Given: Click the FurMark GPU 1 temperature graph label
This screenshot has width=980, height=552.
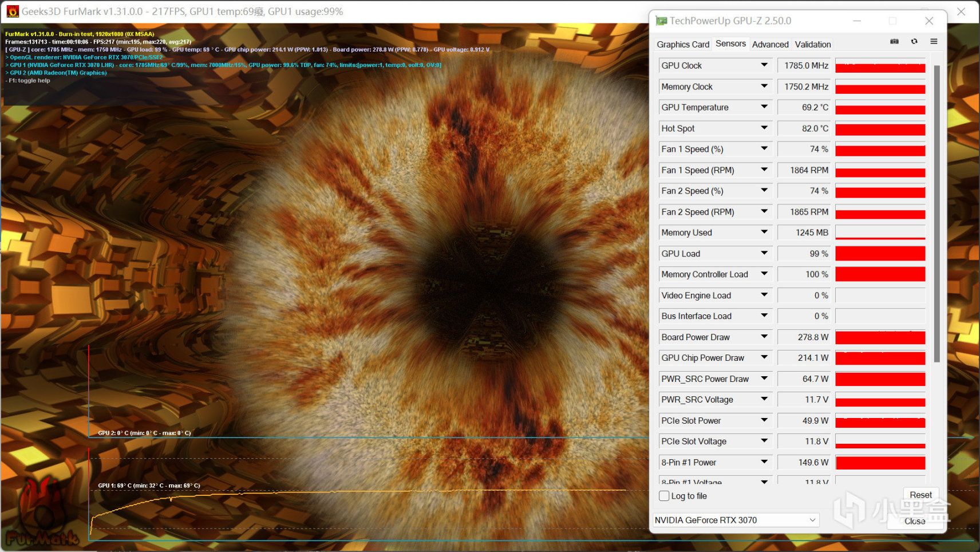Looking at the screenshot, I should pyautogui.click(x=149, y=486).
